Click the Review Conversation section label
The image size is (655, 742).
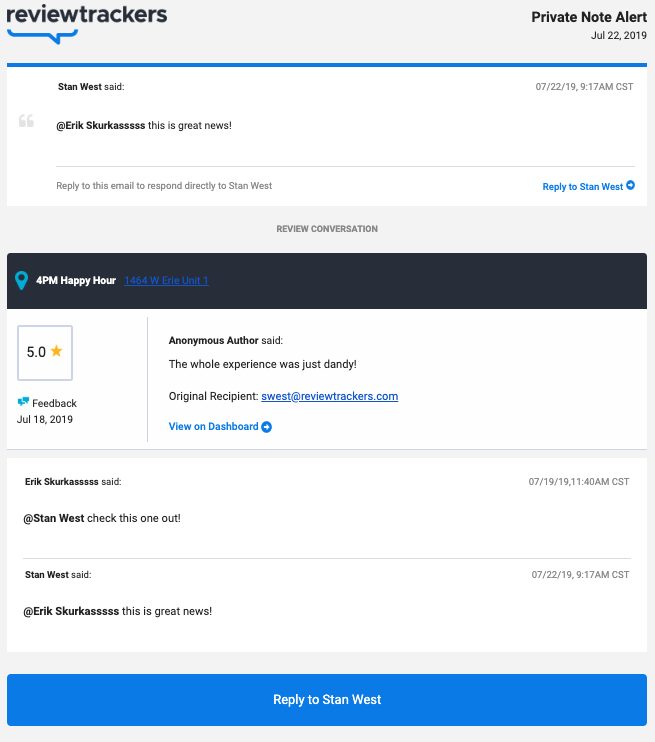(327, 229)
